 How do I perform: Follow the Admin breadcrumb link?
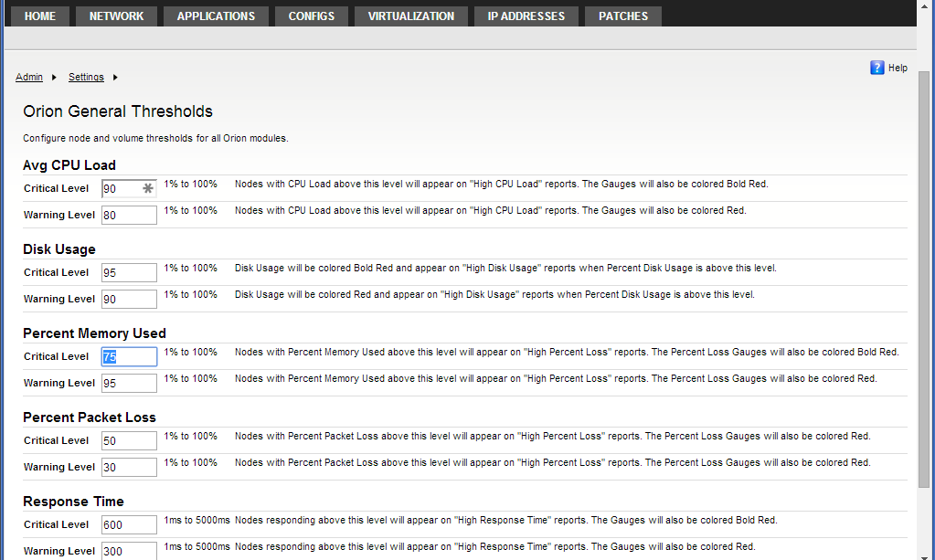pyautogui.click(x=29, y=77)
